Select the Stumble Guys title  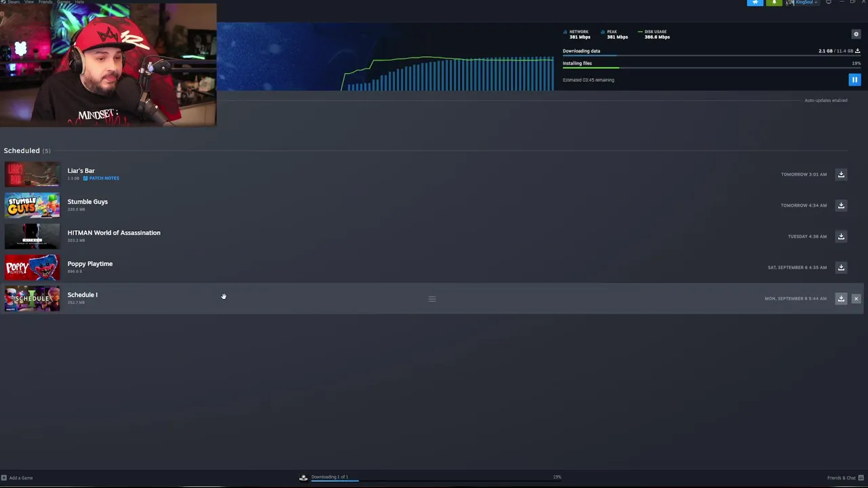tap(87, 202)
